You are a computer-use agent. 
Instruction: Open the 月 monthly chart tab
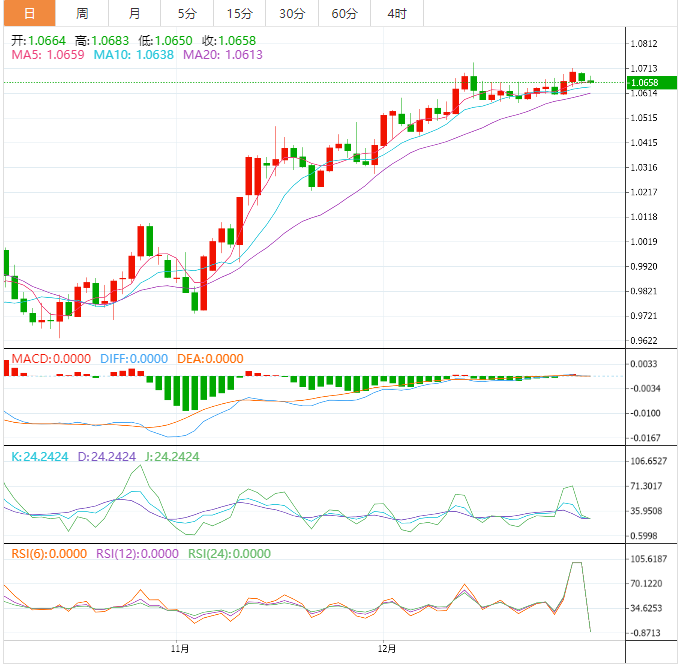(x=135, y=13)
